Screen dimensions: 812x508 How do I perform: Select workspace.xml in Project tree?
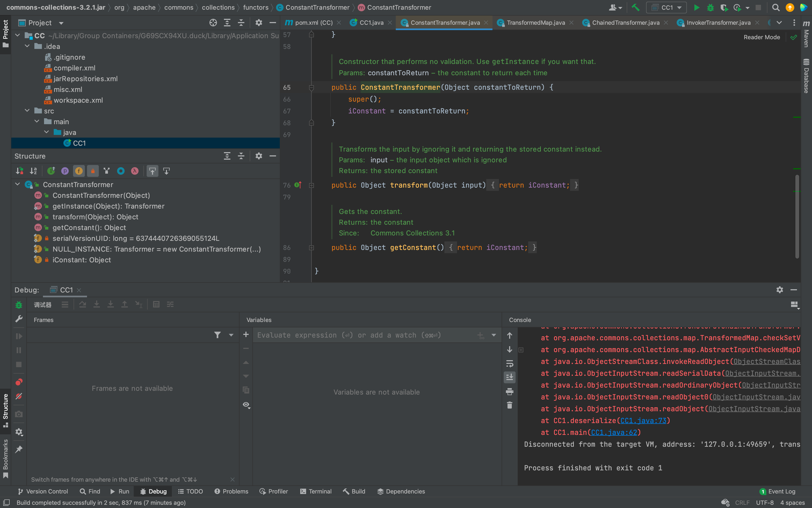(x=78, y=100)
